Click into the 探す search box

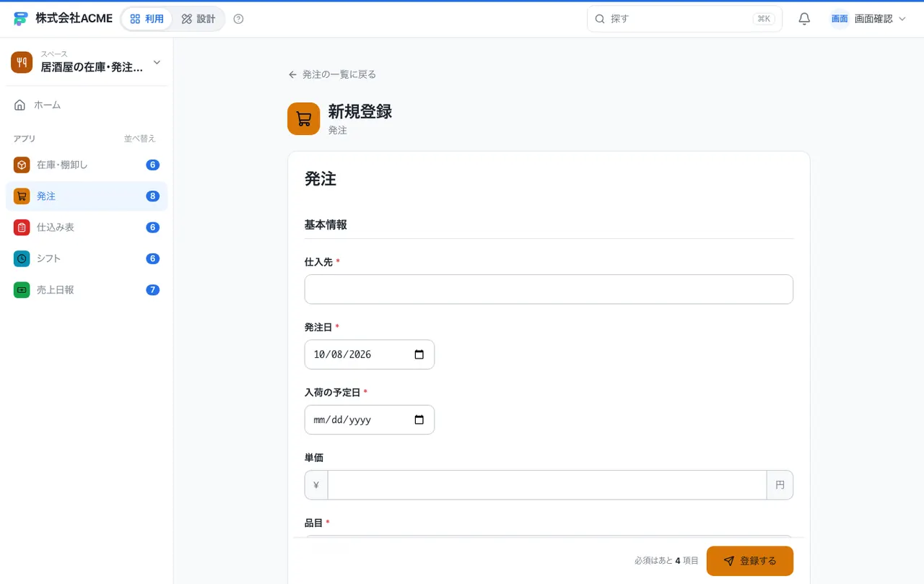pyautogui.click(x=685, y=19)
